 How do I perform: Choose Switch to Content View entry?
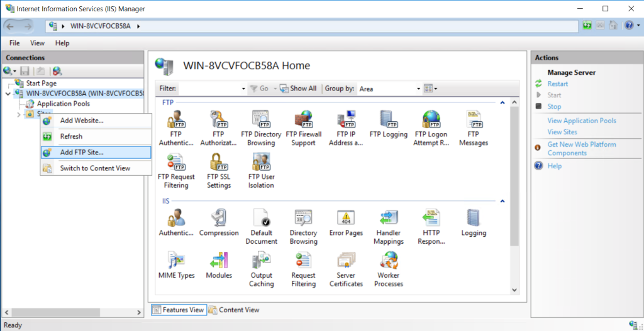click(96, 168)
